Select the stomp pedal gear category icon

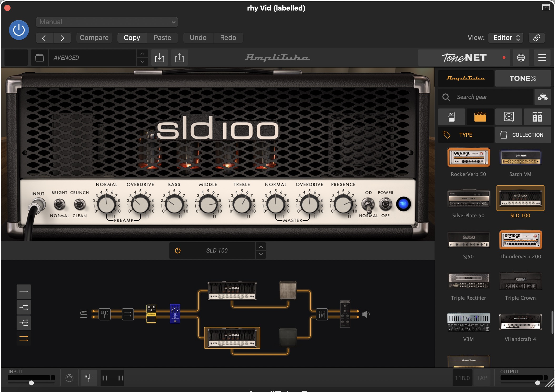[452, 117]
